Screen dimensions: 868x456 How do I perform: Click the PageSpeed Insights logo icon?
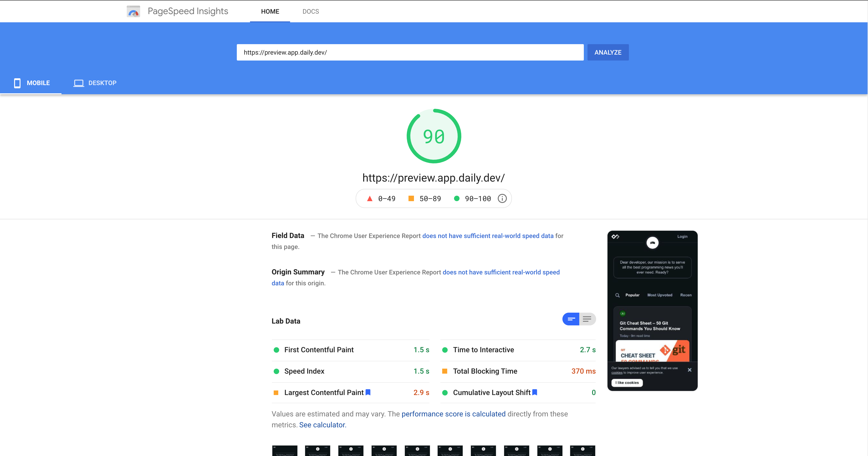click(133, 11)
